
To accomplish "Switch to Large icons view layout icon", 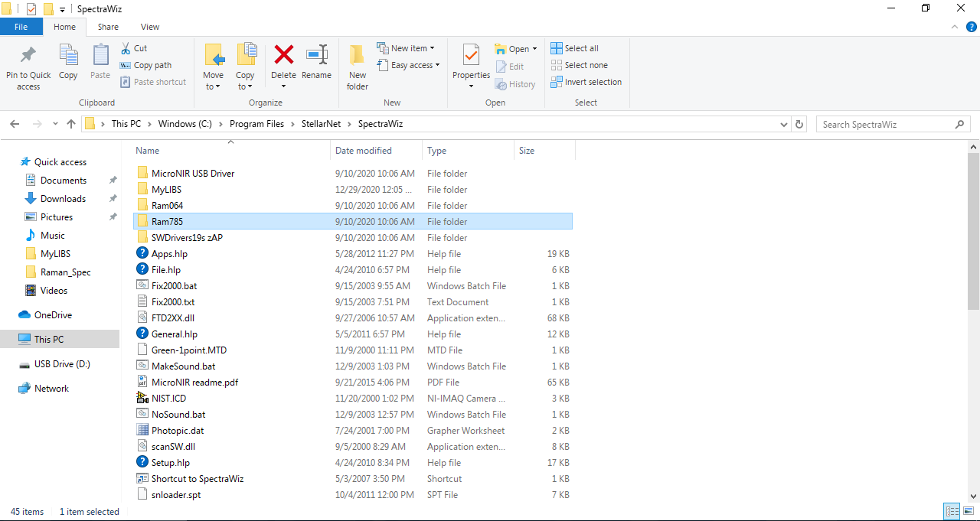I will (969, 512).
